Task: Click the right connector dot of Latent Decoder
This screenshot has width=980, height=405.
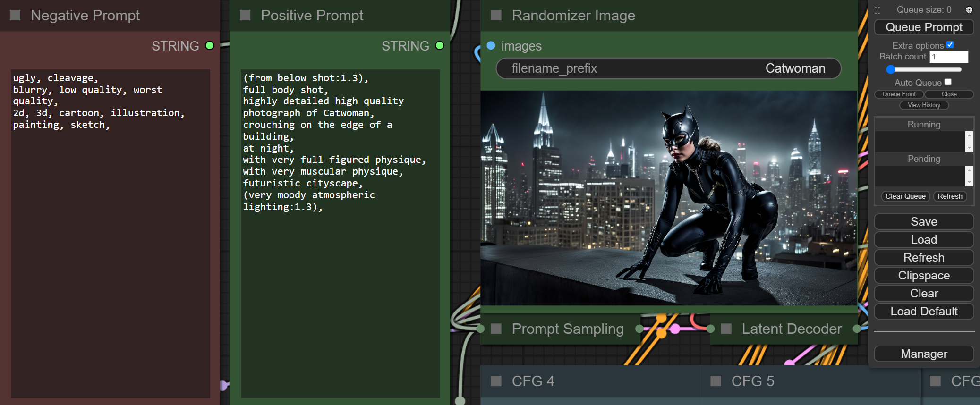Action: tap(857, 329)
